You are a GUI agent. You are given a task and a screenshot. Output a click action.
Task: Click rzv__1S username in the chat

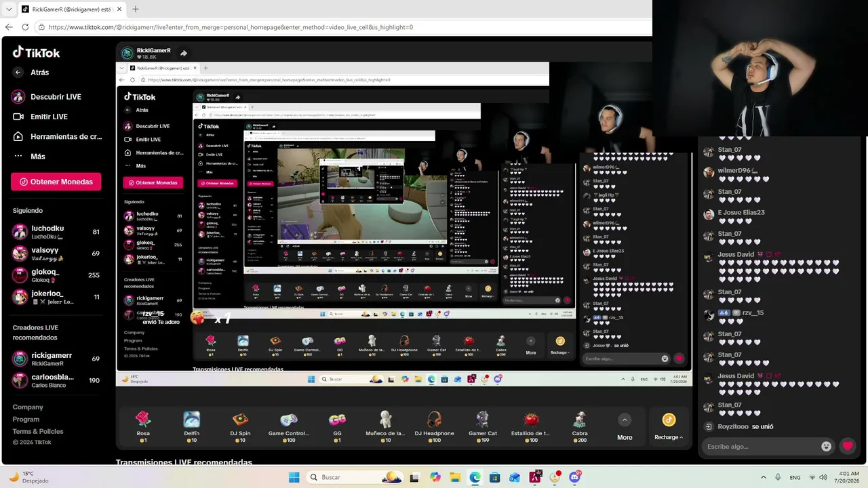point(753,313)
